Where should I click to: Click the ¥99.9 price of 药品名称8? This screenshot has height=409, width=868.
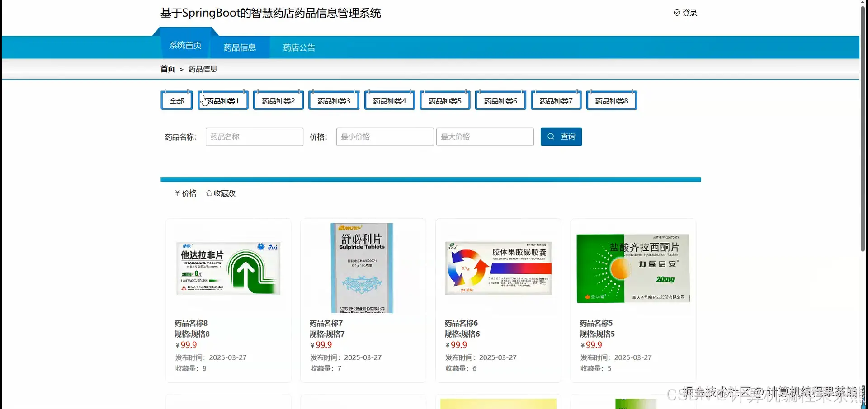point(186,345)
